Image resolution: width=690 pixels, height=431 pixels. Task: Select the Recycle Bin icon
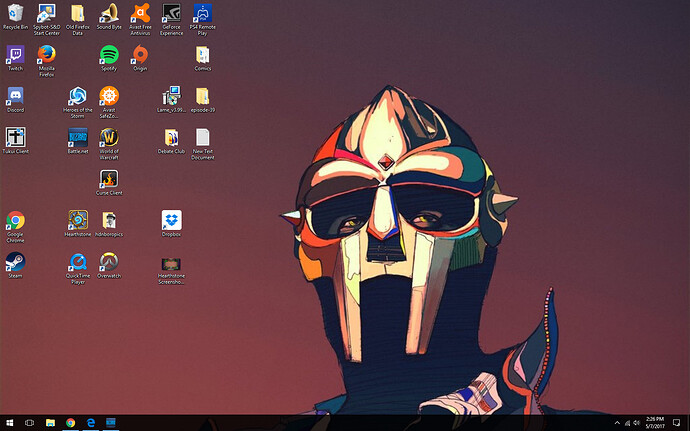[x=15, y=14]
